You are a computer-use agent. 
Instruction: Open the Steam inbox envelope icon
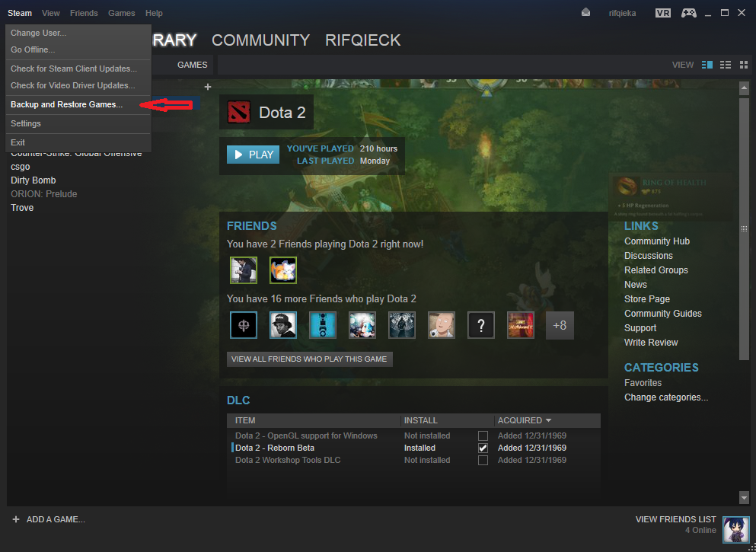[585, 12]
